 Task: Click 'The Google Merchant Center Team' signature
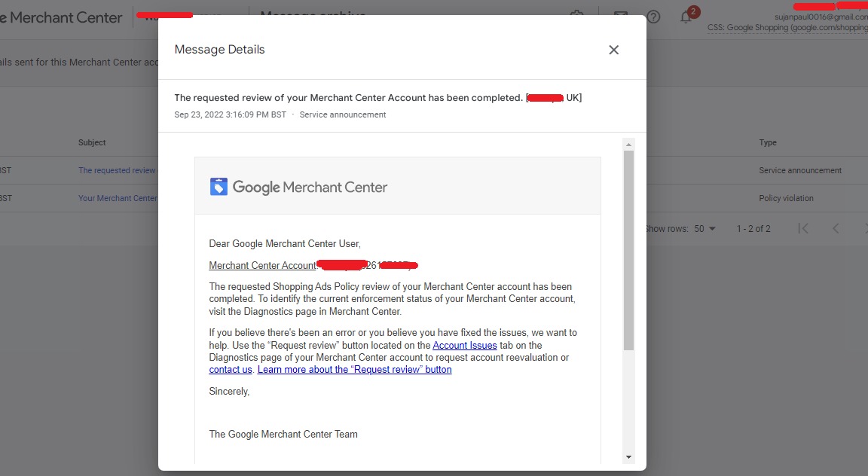pos(283,435)
